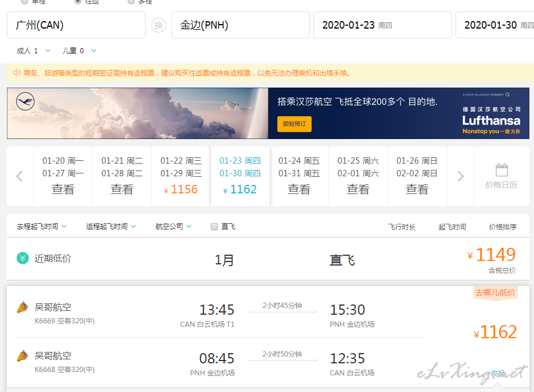Sort results by 价格排序

click(502, 227)
